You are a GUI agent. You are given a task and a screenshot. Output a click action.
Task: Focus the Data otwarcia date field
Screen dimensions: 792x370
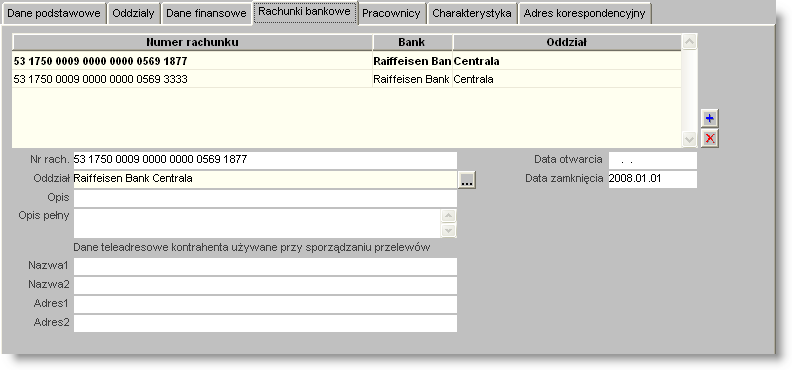(653, 160)
